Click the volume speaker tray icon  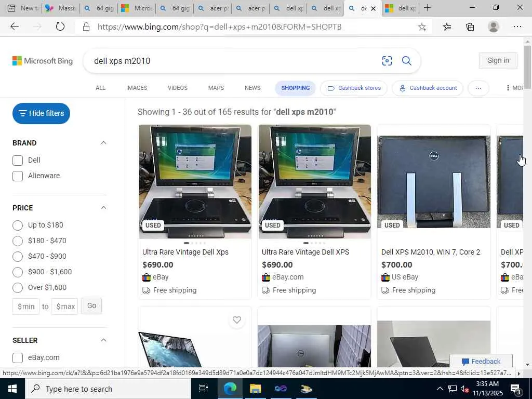point(464,389)
